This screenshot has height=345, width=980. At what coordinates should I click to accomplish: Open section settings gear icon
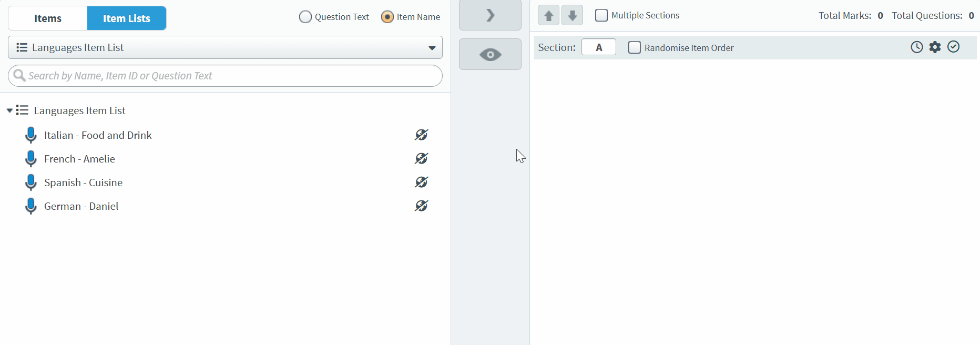pos(935,47)
